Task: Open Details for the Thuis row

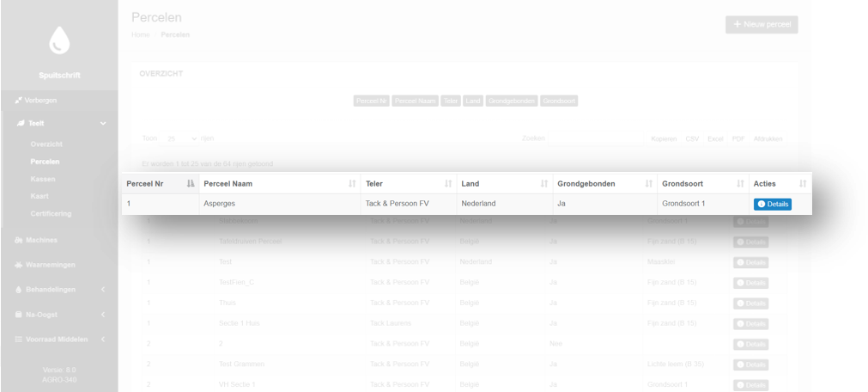Action: [x=750, y=303]
